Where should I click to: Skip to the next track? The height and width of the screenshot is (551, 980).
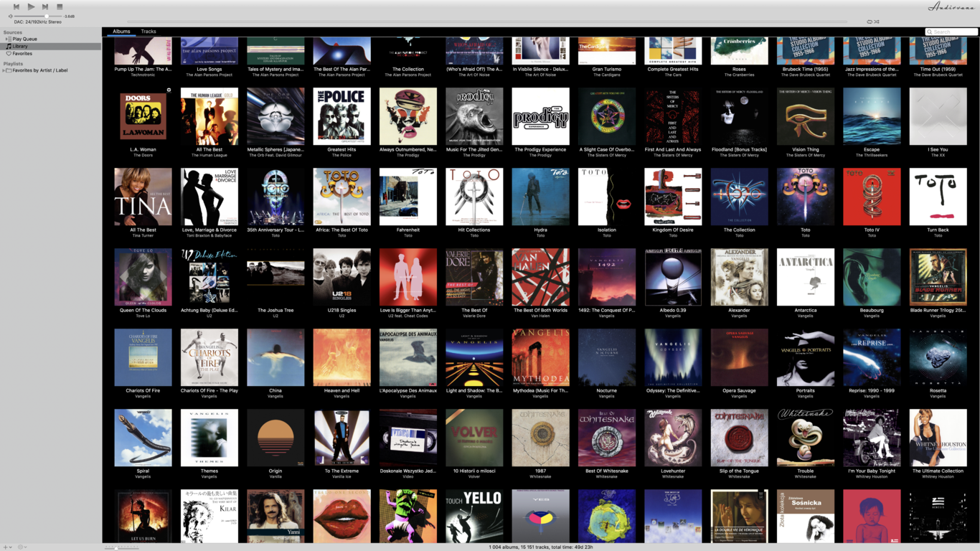45,6
